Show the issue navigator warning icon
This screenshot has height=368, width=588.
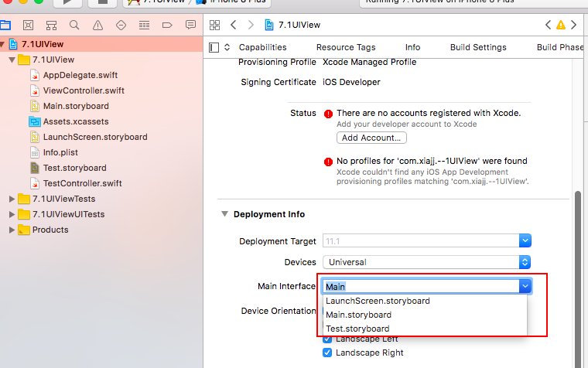[x=97, y=26]
